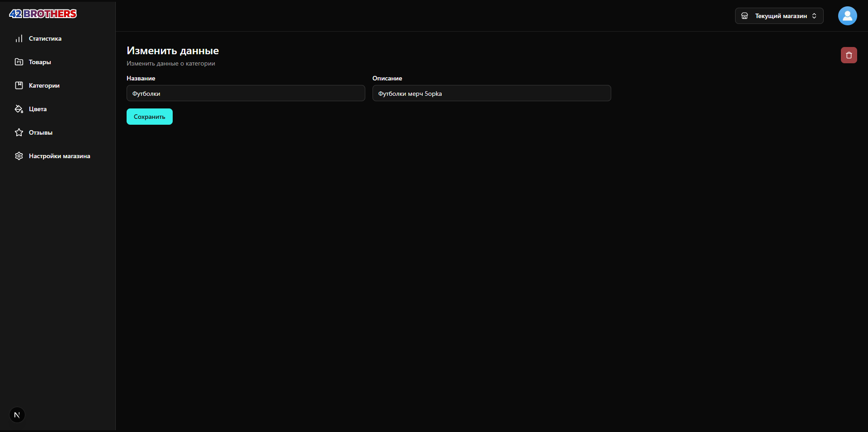Click the star icon beside Отзывы
This screenshot has height=432, width=868.
[19, 133]
